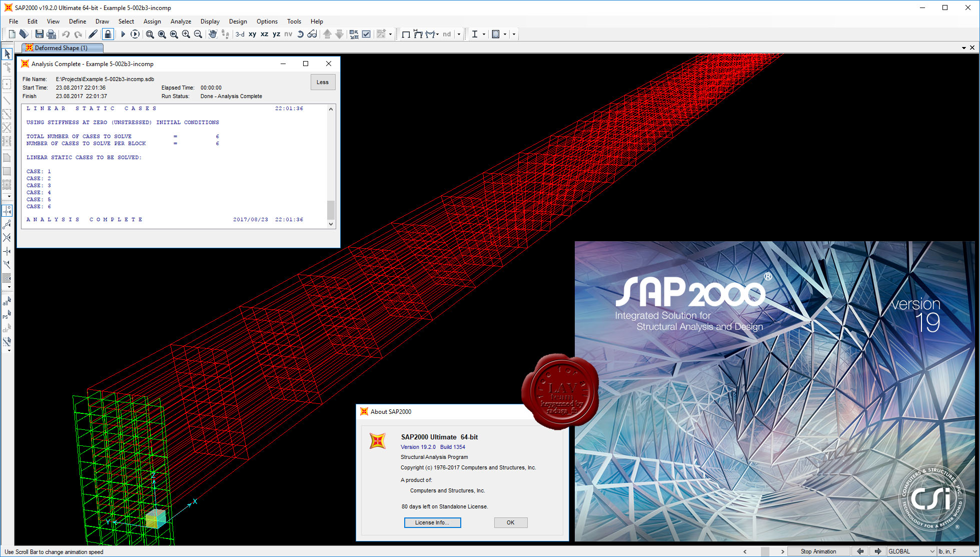
Task: Click the Select All 'all' icon
Action: 7,301
